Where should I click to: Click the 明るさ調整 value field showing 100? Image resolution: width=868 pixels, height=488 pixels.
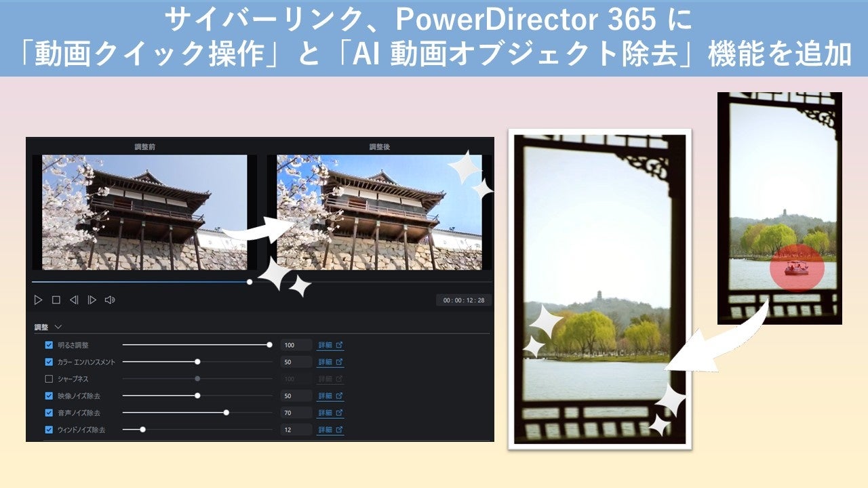click(x=296, y=345)
